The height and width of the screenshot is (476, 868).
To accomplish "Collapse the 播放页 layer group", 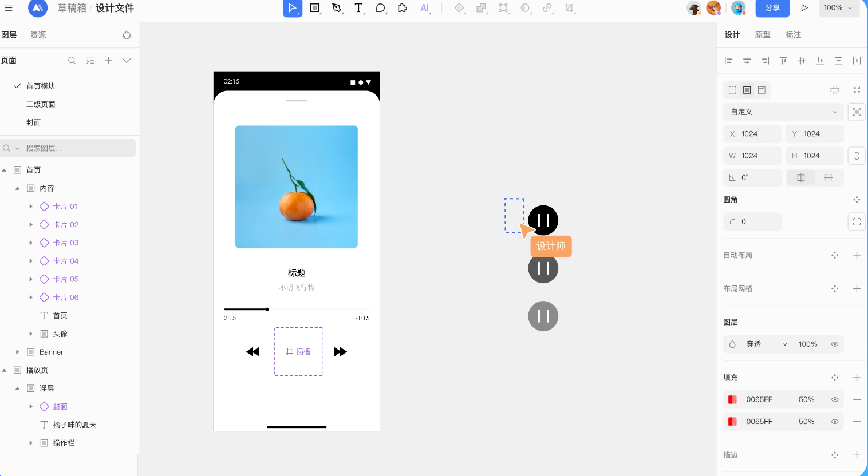I will (5, 370).
